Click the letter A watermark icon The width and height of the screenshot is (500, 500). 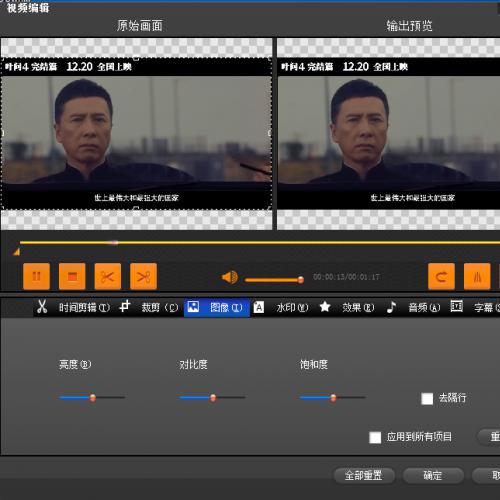click(259, 307)
